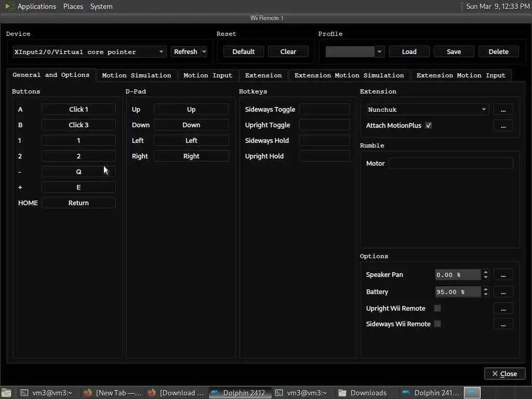The width and height of the screenshot is (532, 399).
Task: Click the Profile name text field
Action: 350,52
